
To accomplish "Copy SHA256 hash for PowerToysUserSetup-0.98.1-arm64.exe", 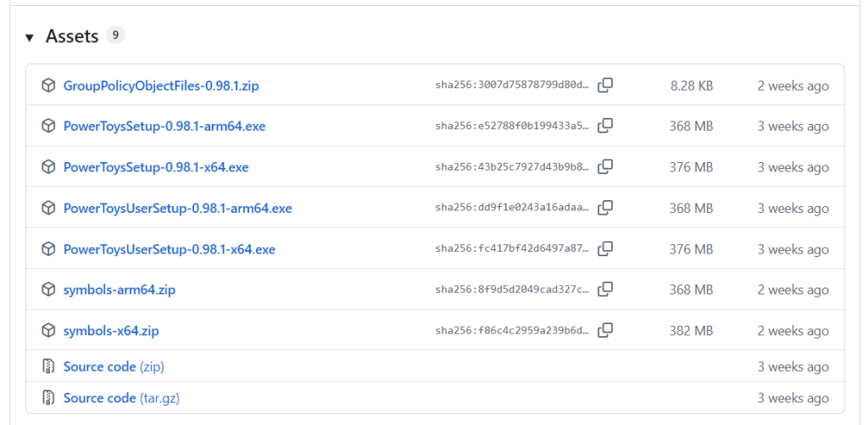I will pyautogui.click(x=605, y=208).
